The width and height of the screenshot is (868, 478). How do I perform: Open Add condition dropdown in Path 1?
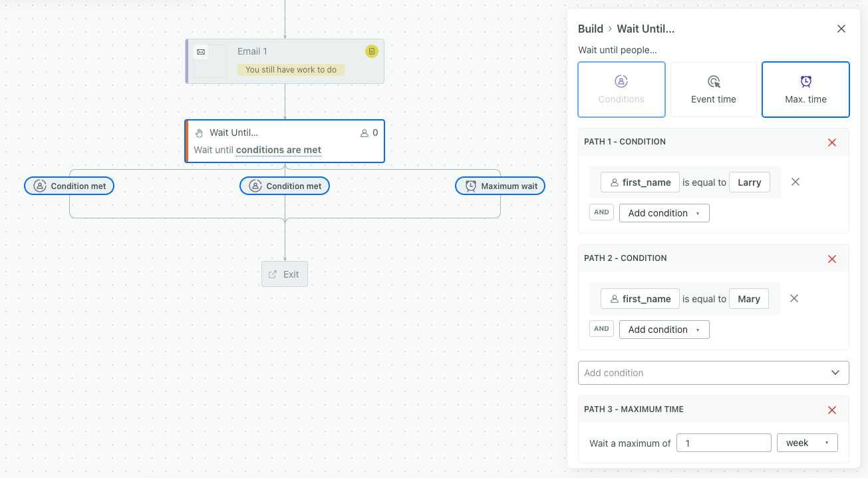[664, 213]
